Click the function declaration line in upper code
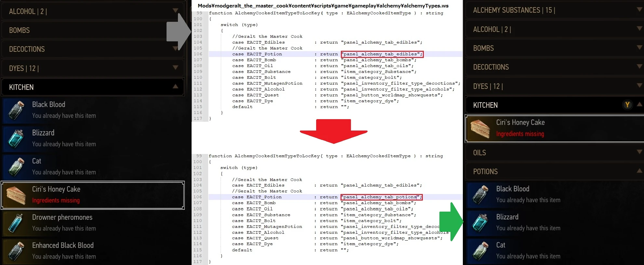The height and width of the screenshot is (265, 644). point(326,13)
